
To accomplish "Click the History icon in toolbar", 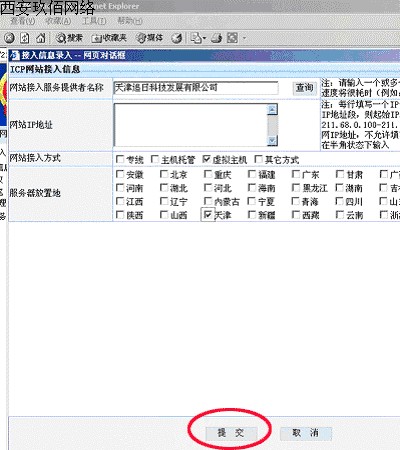I will click(177, 38).
